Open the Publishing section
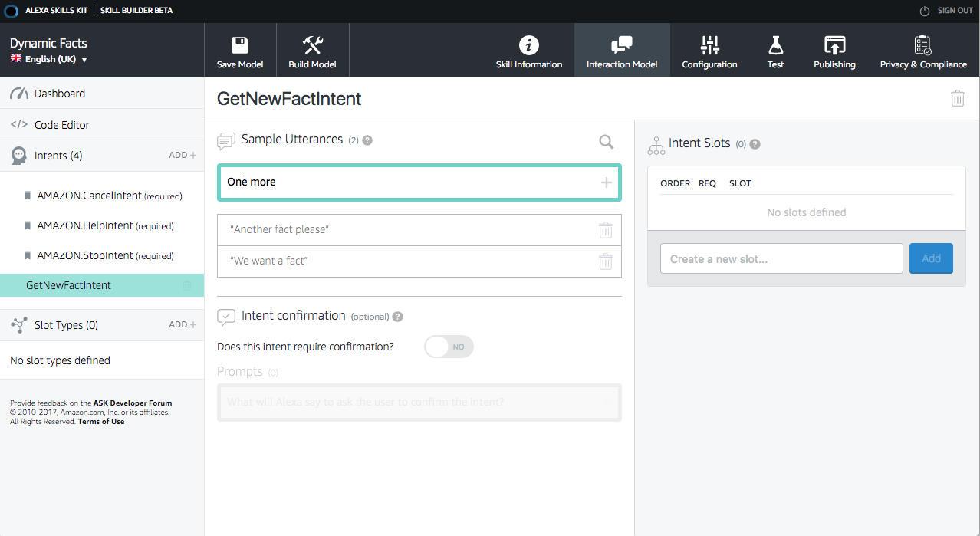 (834, 49)
